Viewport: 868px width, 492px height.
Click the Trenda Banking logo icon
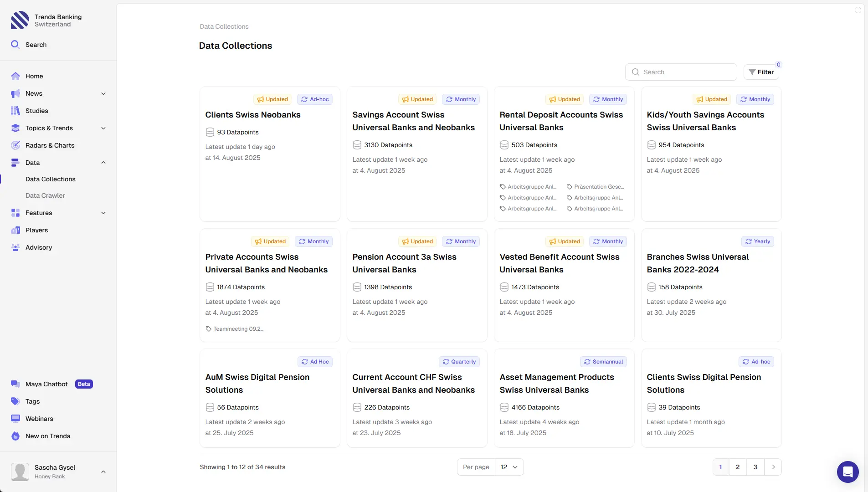tap(20, 20)
